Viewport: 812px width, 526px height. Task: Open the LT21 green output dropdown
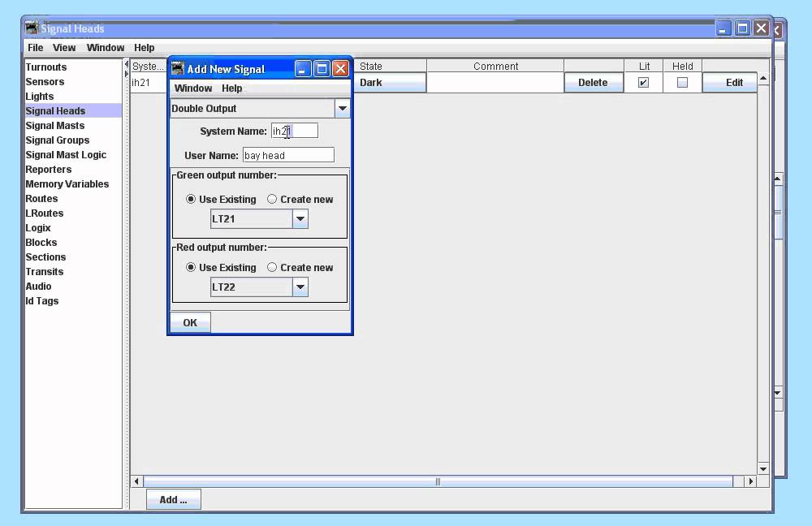(300, 219)
